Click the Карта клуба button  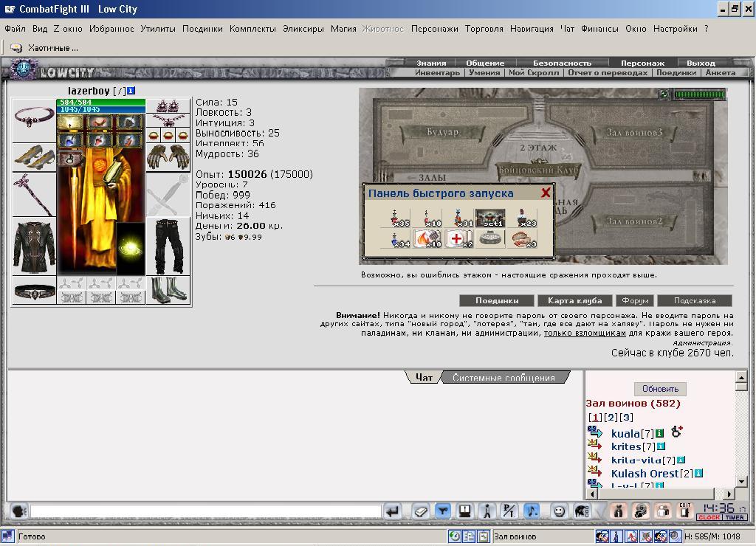tap(574, 301)
